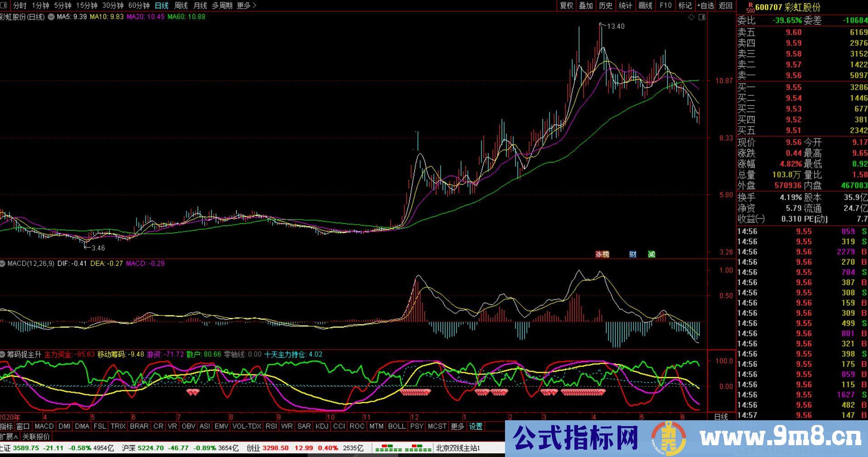The image size is (868, 457).
Task: Select the BOLL indicator tab
Action: [397, 427]
